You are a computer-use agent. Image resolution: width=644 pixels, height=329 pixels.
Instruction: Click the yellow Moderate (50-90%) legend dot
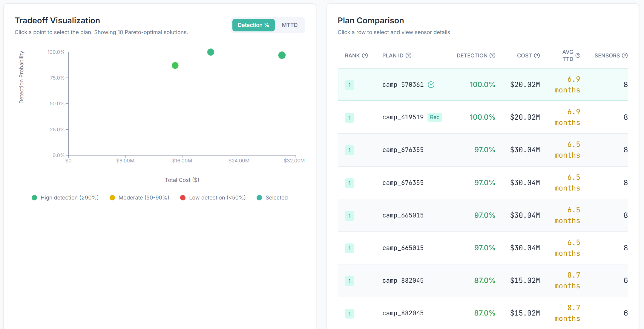coord(112,198)
